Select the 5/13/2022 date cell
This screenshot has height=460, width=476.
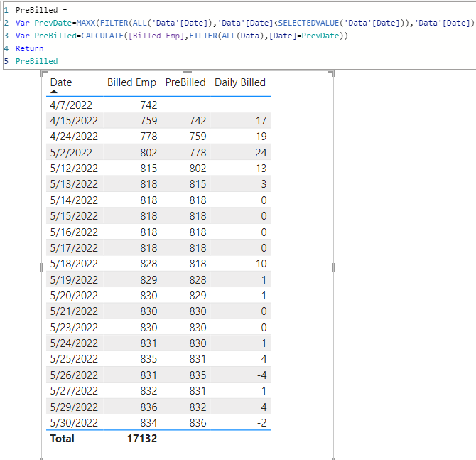[x=74, y=184]
